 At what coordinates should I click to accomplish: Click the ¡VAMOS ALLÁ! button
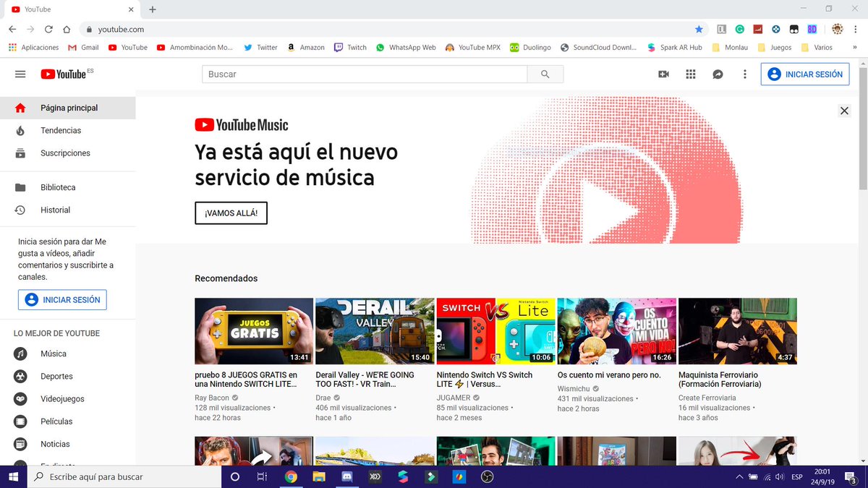pyautogui.click(x=231, y=213)
